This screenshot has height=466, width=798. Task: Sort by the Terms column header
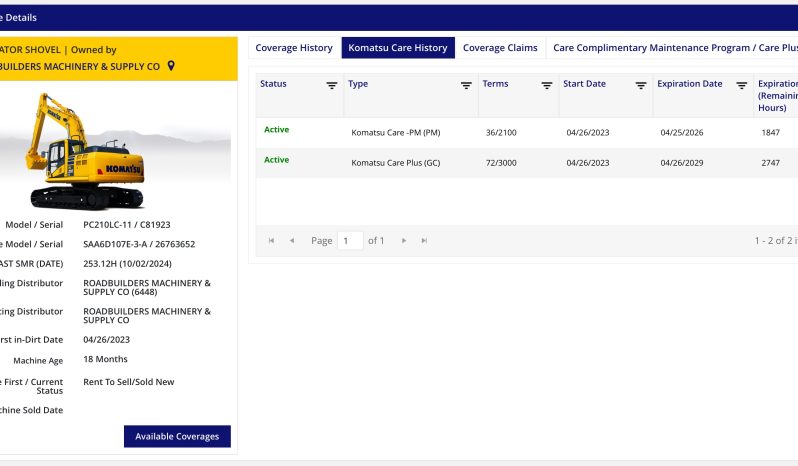pyautogui.click(x=495, y=84)
